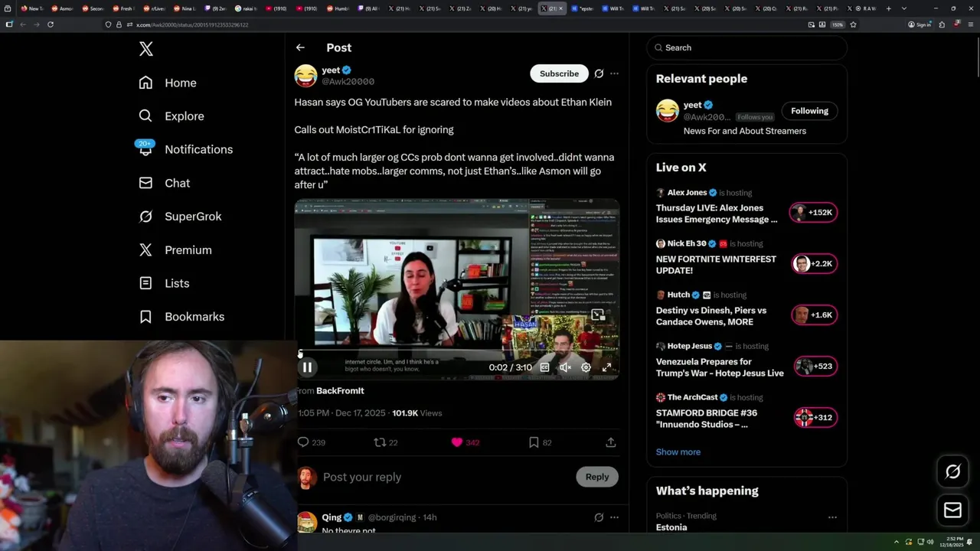Open Explore in sidebar

[171, 116]
